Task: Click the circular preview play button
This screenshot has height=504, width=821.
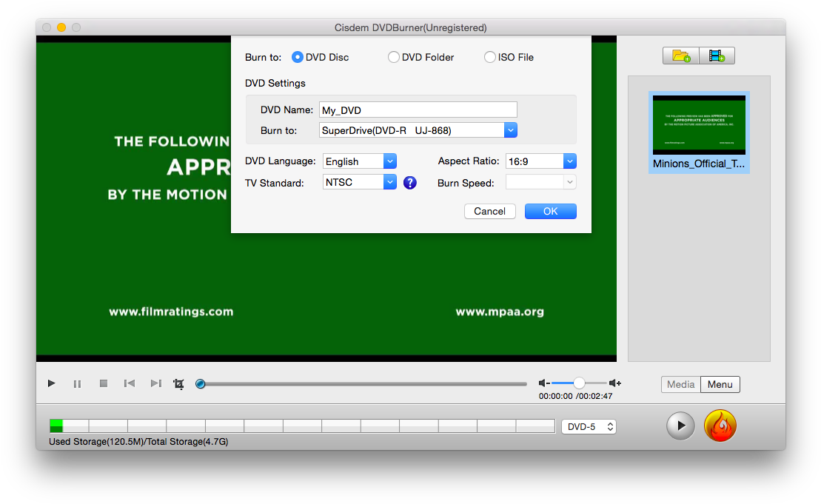Action: (x=680, y=426)
